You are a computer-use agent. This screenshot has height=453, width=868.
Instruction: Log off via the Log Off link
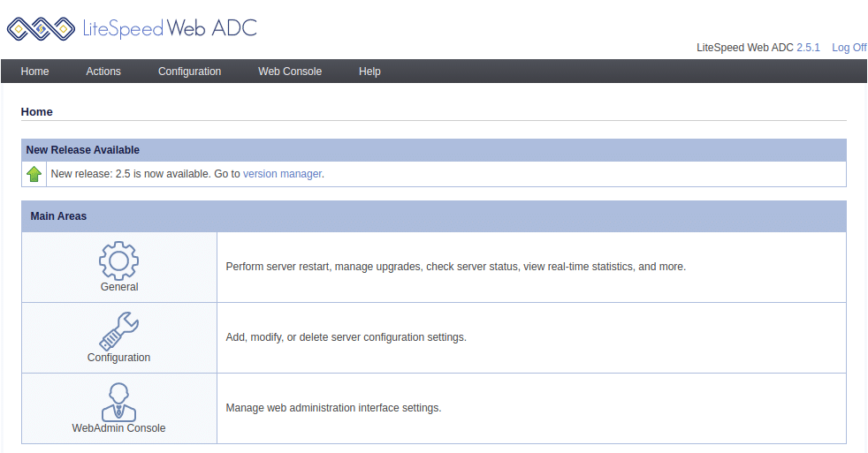849,48
